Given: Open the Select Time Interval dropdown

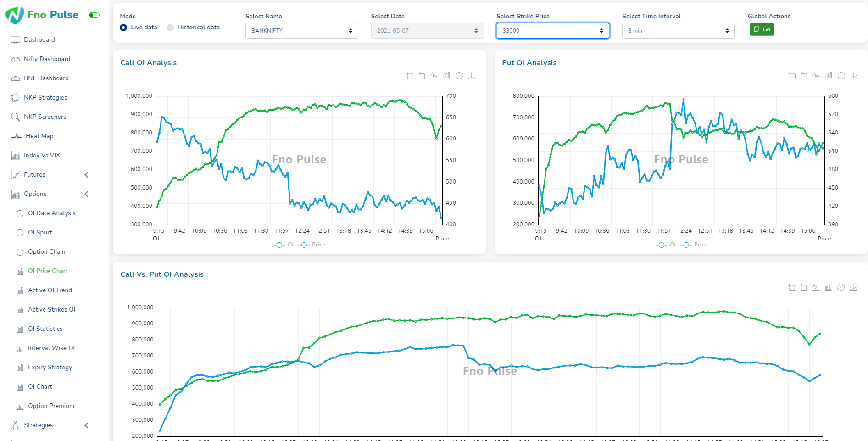Looking at the screenshot, I should [x=679, y=31].
